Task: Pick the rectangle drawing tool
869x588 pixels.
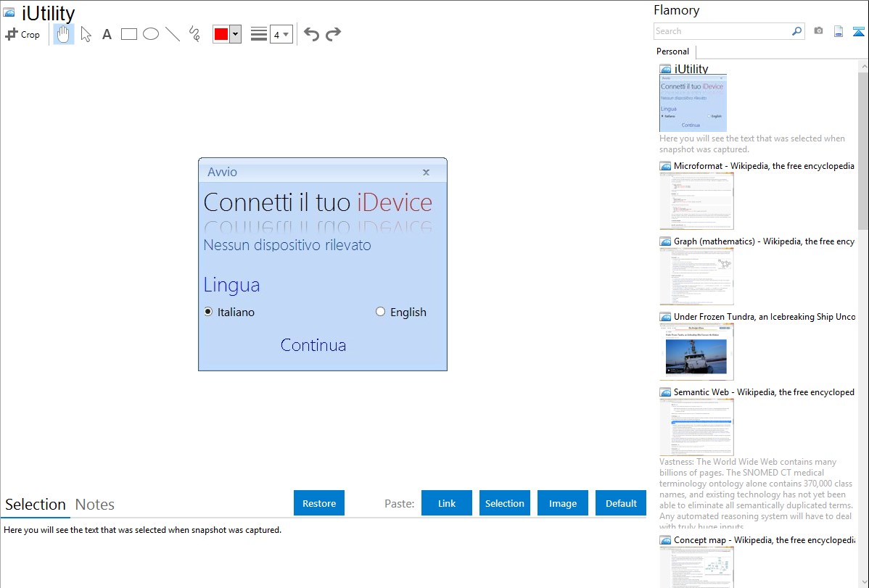Action: click(129, 34)
